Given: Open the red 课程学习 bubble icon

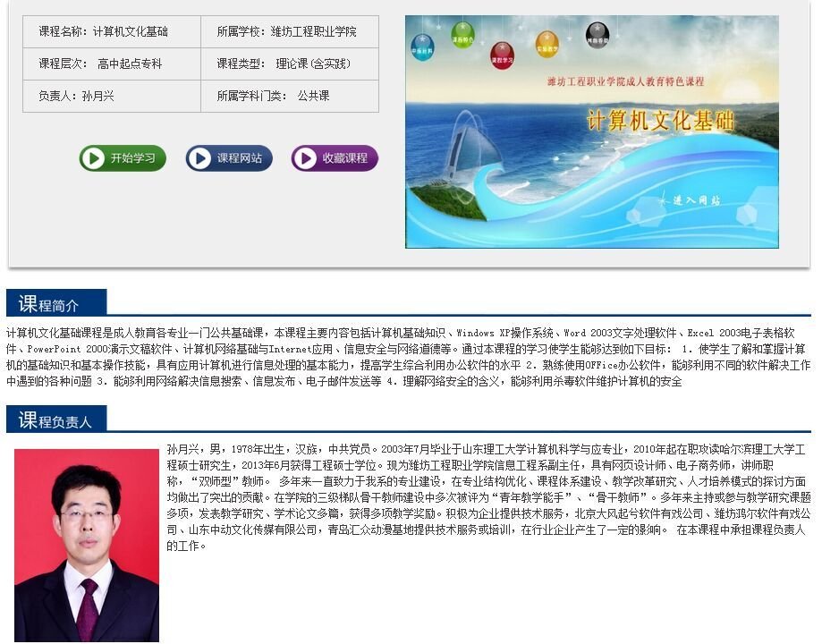Looking at the screenshot, I should [502, 55].
